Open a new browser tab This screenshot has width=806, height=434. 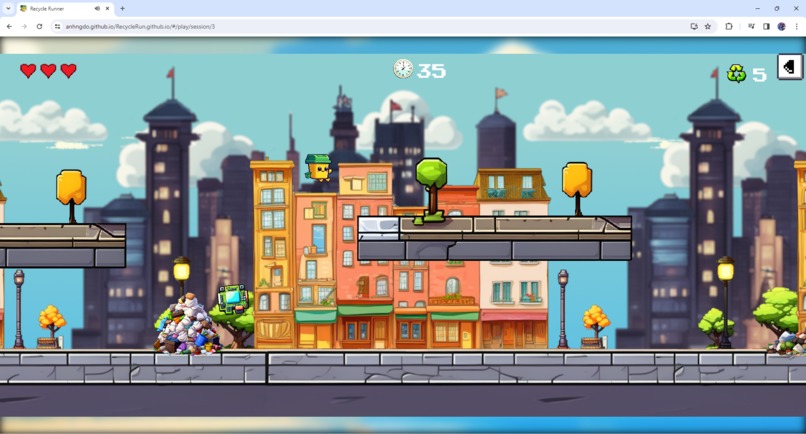click(122, 9)
